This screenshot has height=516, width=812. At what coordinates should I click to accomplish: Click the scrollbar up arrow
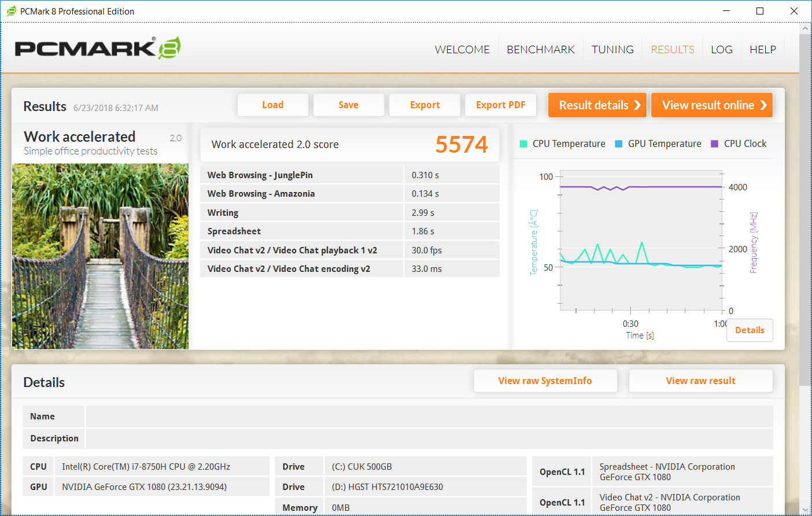coord(805,28)
